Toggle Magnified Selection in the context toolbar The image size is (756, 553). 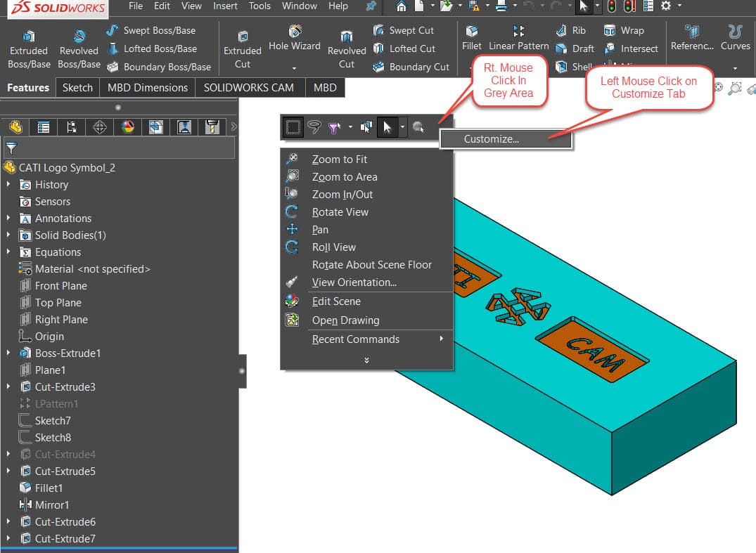[x=418, y=127]
